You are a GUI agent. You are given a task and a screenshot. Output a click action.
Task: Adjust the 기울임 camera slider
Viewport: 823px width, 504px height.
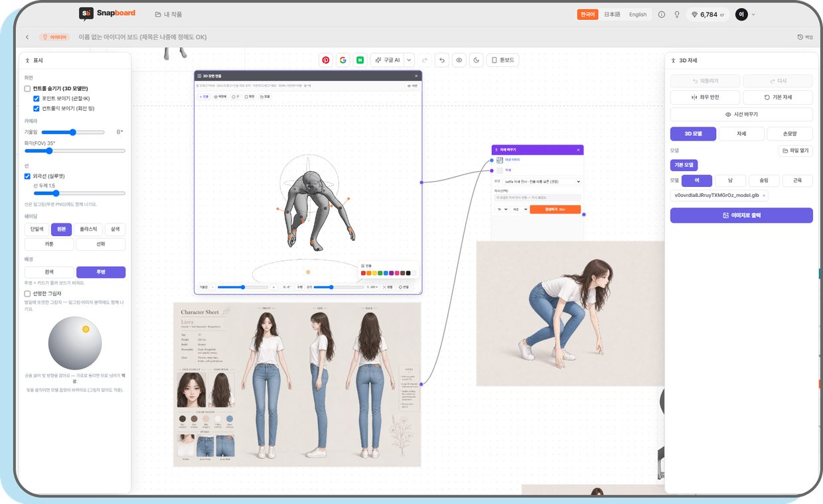coord(73,132)
